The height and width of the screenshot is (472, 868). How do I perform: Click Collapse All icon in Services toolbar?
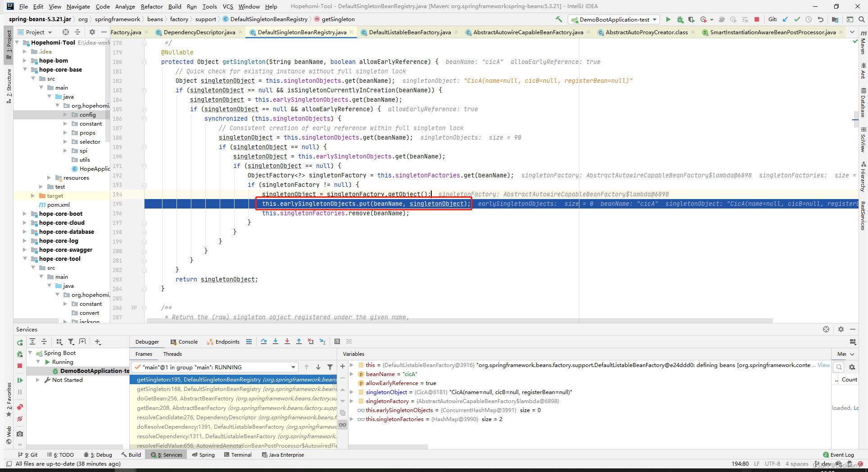(x=44, y=341)
